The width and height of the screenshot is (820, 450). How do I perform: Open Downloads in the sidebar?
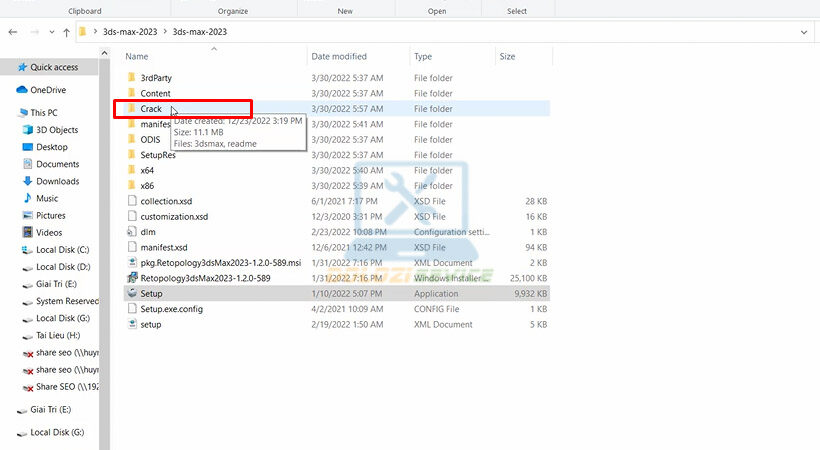tap(57, 181)
